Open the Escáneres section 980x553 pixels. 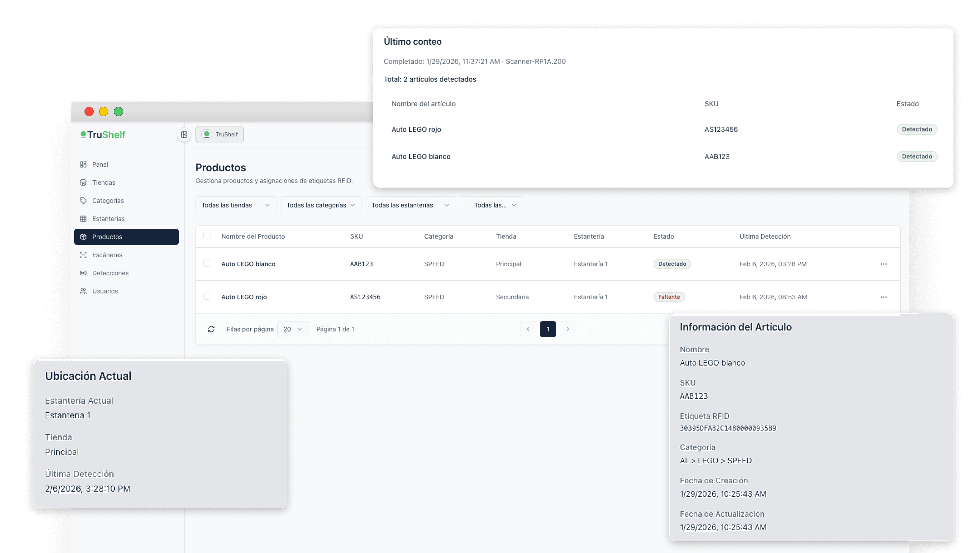click(107, 255)
